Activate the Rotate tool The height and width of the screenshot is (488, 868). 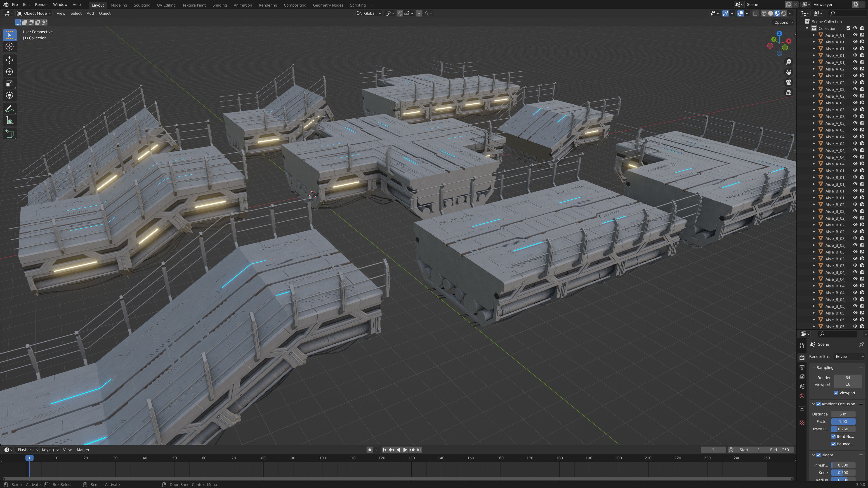pyautogui.click(x=9, y=72)
